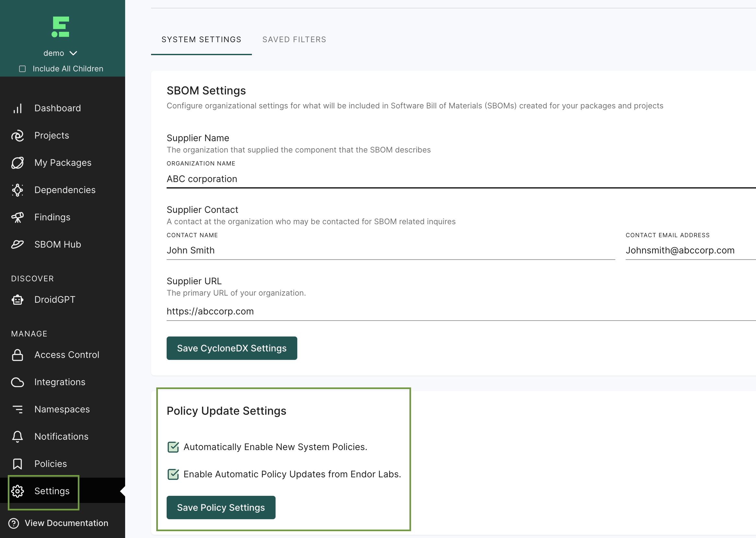The width and height of the screenshot is (756, 538).
Task: Click the Access Control lock icon
Action: click(17, 354)
